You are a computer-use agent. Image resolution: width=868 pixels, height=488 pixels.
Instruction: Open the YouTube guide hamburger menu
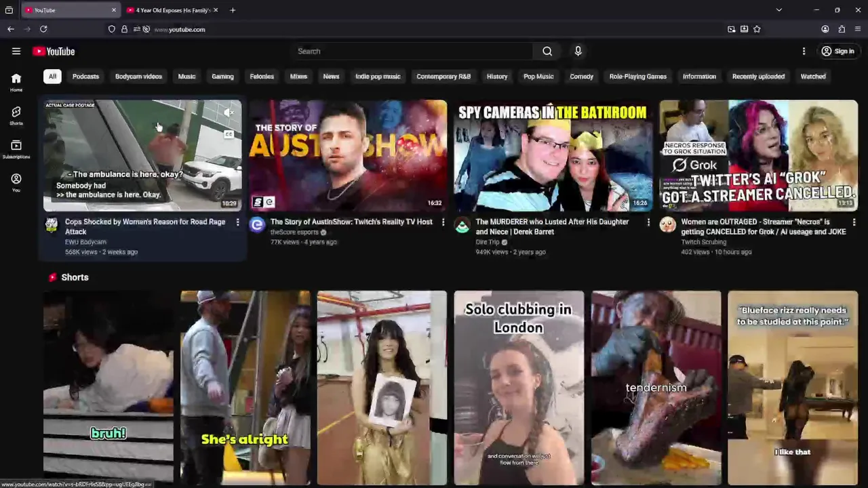click(x=16, y=51)
